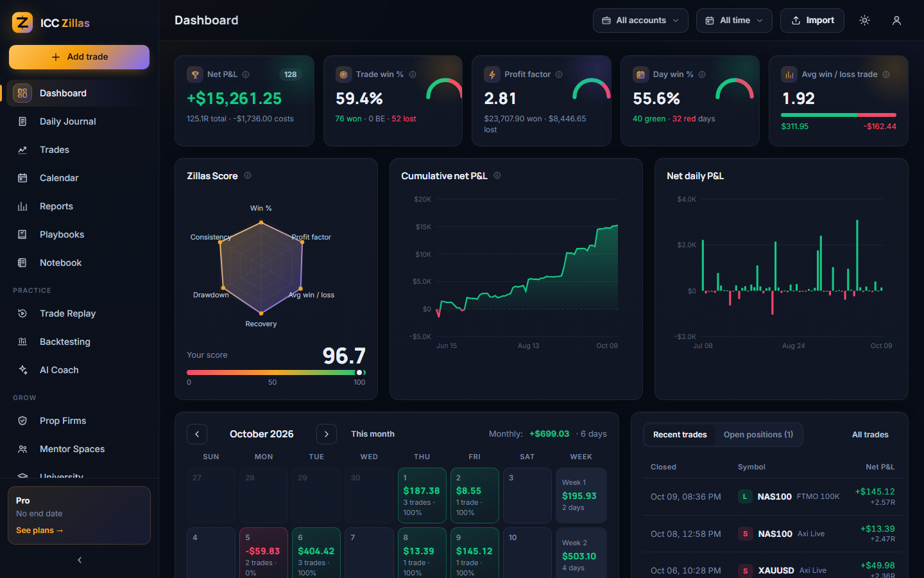The height and width of the screenshot is (578, 924).
Task: Open Reports page in sidebar
Action: pyautogui.click(x=79, y=206)
